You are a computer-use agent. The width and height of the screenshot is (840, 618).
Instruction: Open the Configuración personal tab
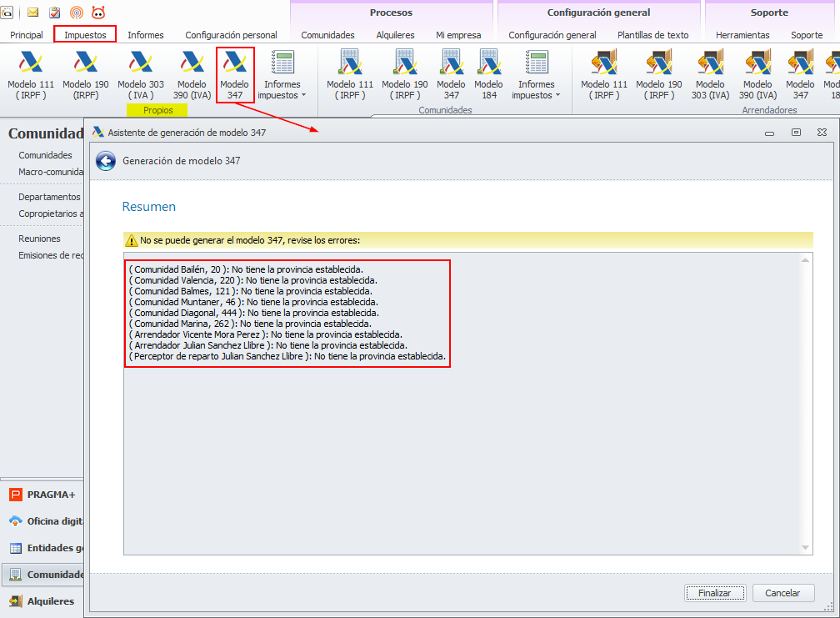point(231,35)
